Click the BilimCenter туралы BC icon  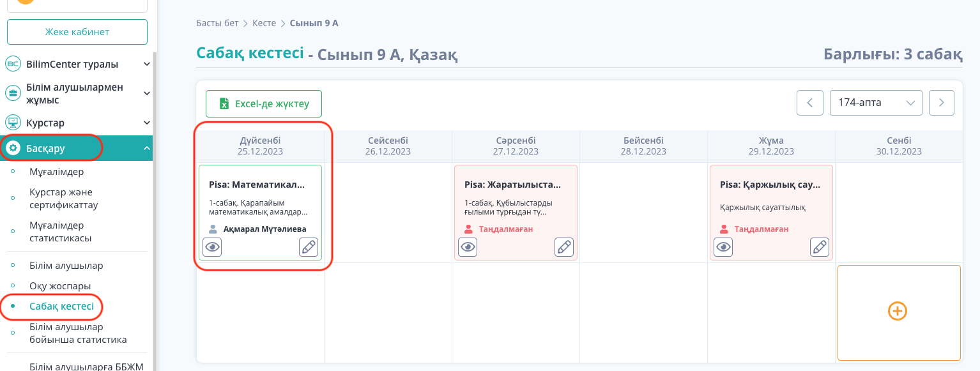click(13, 64)
